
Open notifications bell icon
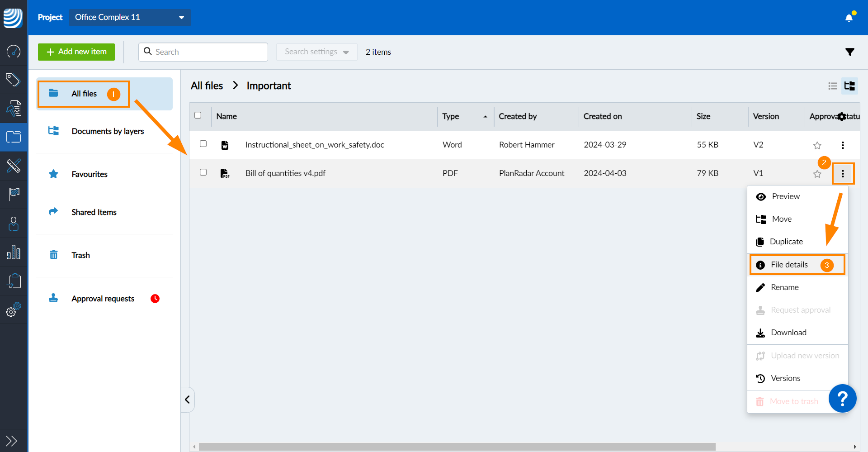point(849,17)
